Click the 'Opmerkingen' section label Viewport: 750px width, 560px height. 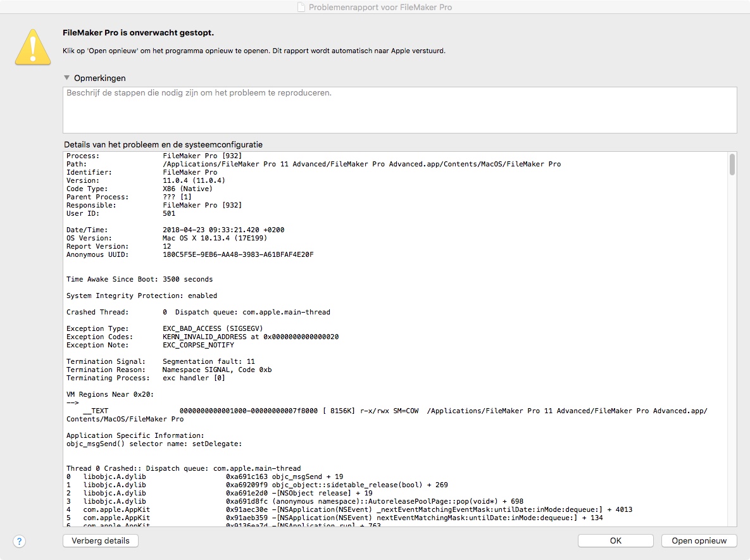coord(99,78)
